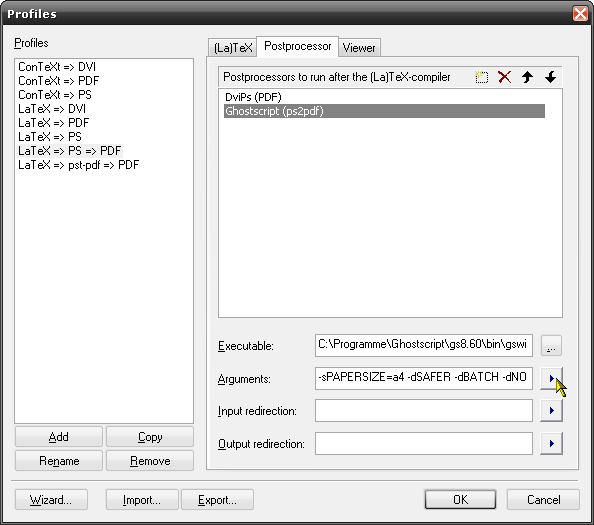Select the LaTeX => PS profile
594x525 pixels.
(50, 137)
